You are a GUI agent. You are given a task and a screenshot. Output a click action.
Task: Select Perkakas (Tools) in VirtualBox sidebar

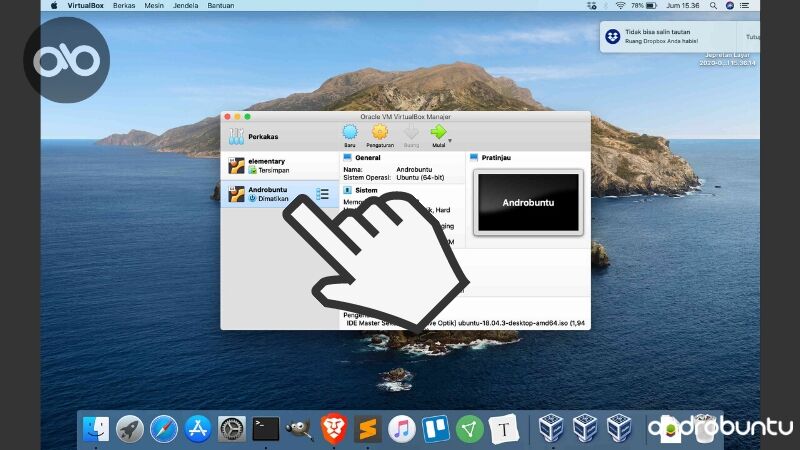[280, 137]
